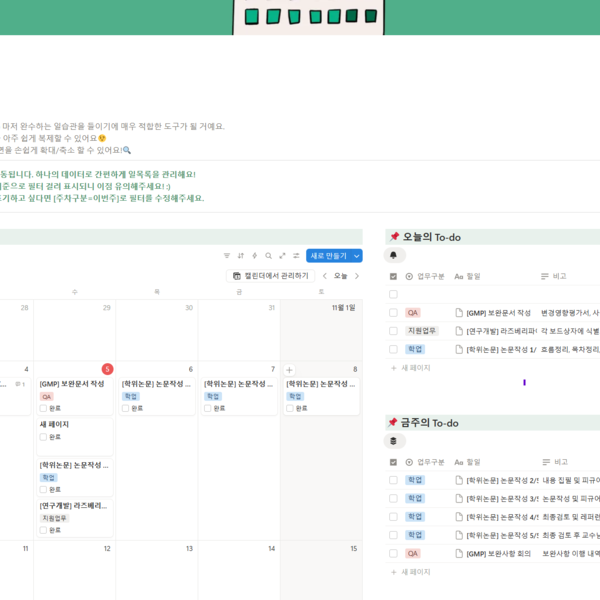This screenshot has width=600, height=600.
Task: Click the red today badge 5 on calendar
Action: click(x=108, y=369)
